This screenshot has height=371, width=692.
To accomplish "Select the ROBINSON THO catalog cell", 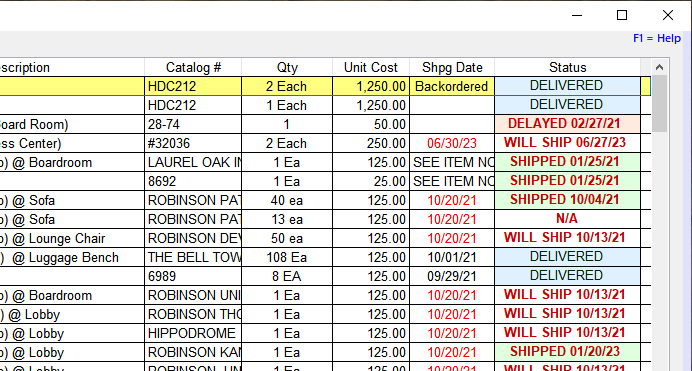I will pos(193,314).
